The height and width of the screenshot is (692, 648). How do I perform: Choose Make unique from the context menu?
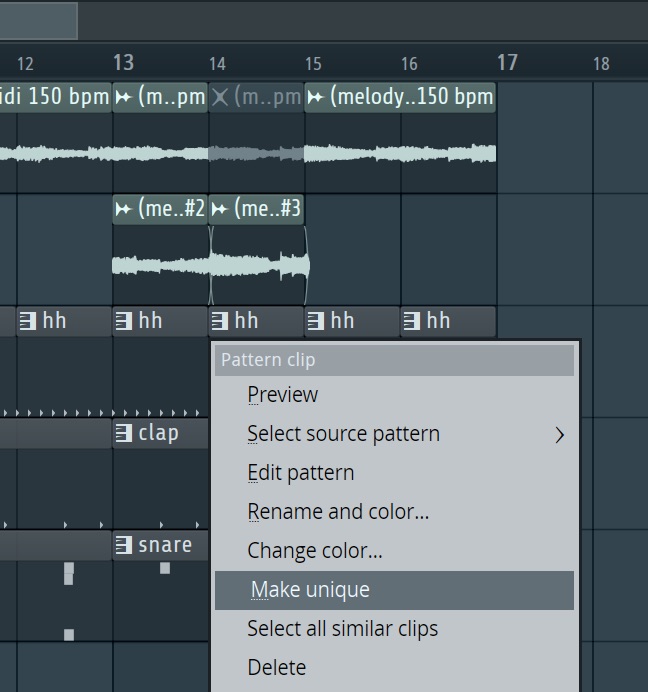pyautogui.click(x=394, y=590)
